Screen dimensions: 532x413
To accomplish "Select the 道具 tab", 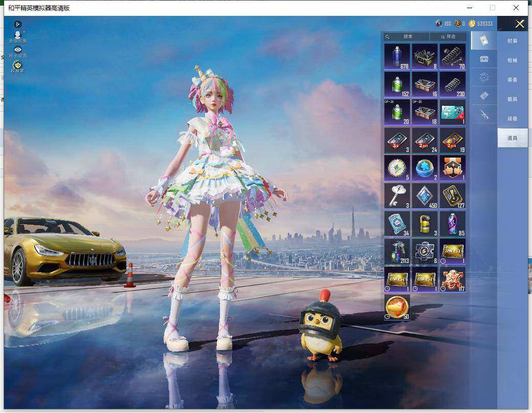I will point(513,138).
